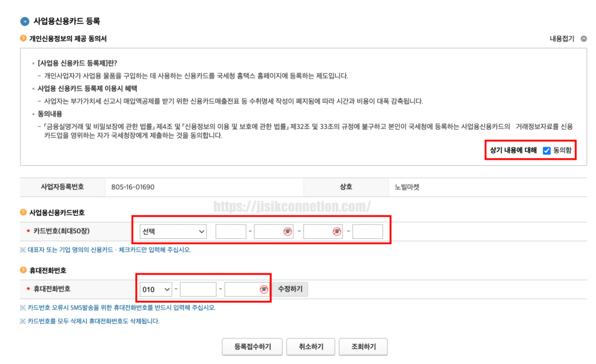Collapse the consent content with the 내용접기 arrow icon
The height and width of the screenshot is (364, 596).
[x=583, y=39]
